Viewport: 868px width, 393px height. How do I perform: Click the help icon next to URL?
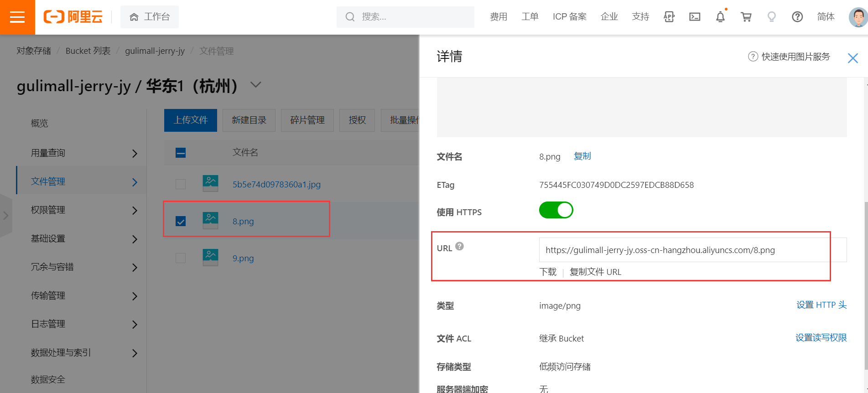click(460, 246)
